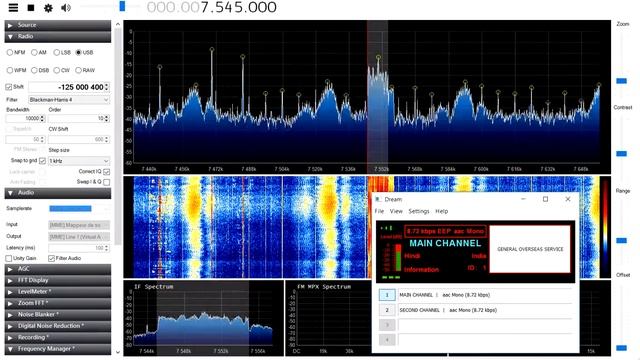Open the hamburger main menu
Image resolution: width=640 pixels, height=360 pixels.
point(13,7)
